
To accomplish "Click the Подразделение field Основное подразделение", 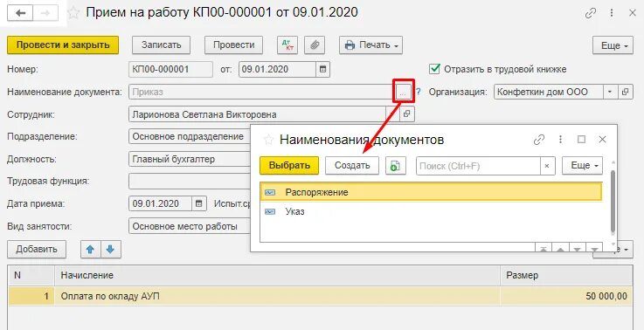I will (x=190, y=137).
